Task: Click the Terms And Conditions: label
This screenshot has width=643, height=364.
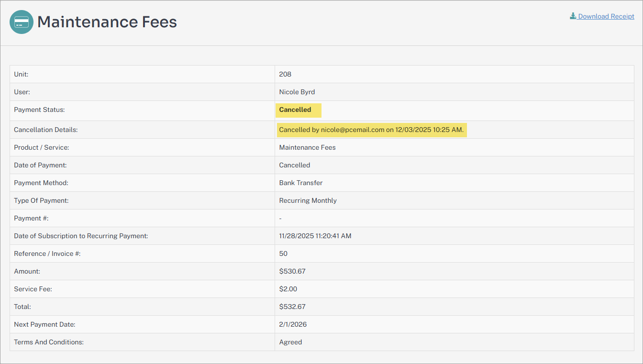Action: tap(49, 342)
